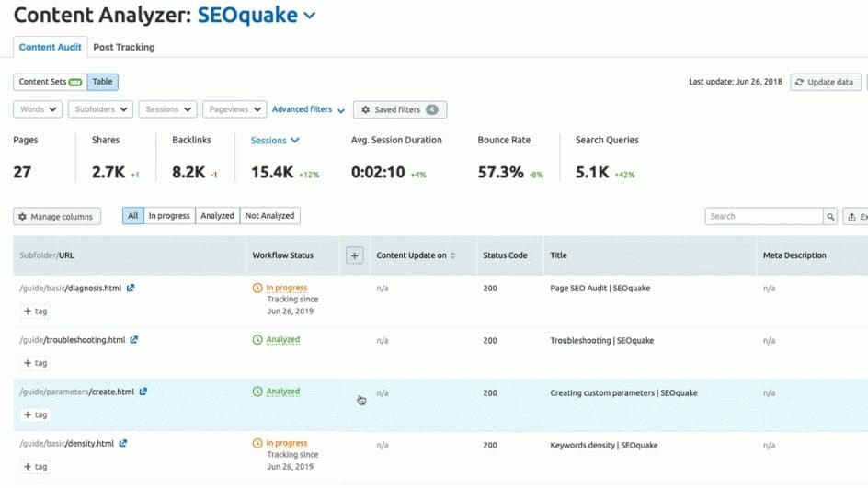Click title 'Page SEO Audit | SEOquake'
Screen dimensions: 868x488
click(x=600, y=289)
